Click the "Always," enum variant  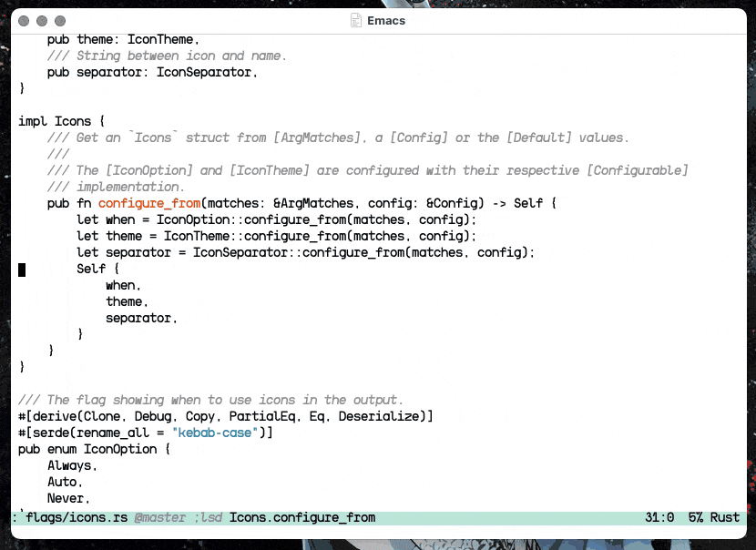point(72,465)
